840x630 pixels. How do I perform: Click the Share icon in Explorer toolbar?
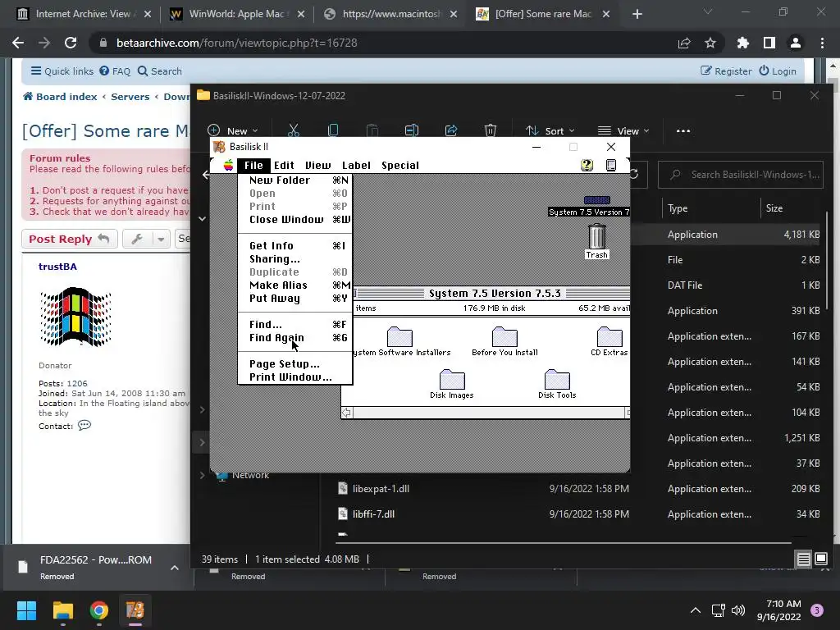(x=451, y=130)
